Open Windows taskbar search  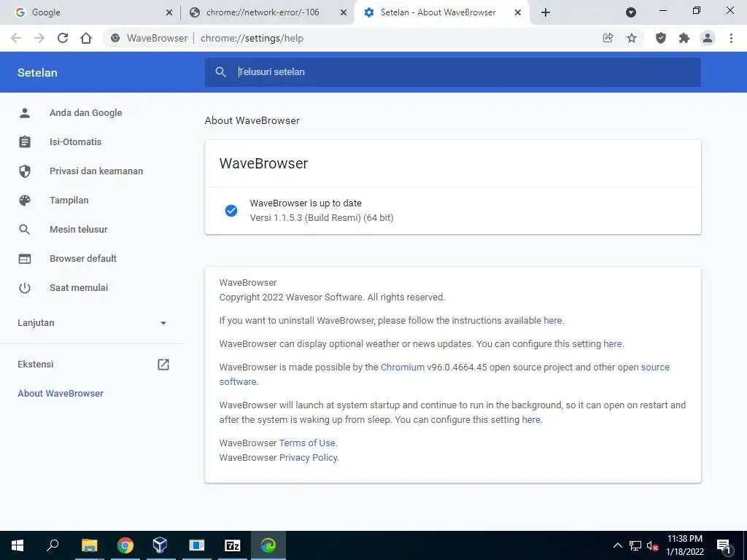click(53, 545)
